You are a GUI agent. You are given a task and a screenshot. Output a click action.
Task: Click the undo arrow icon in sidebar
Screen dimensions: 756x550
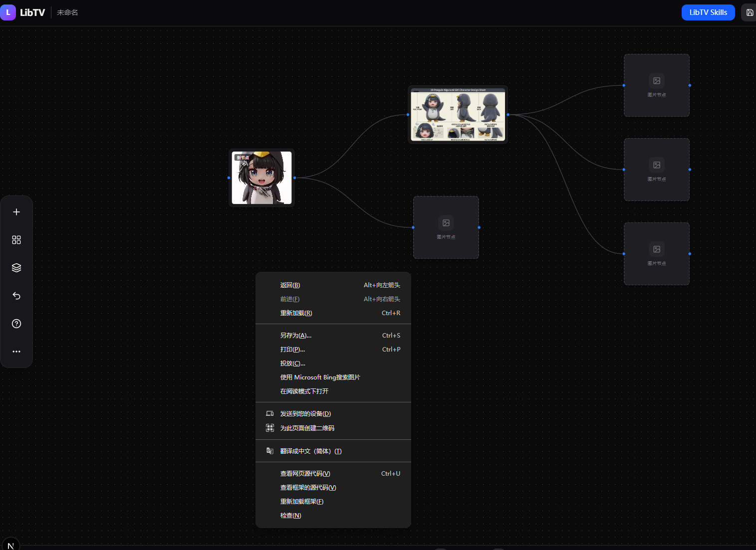[x=16, y=296]
